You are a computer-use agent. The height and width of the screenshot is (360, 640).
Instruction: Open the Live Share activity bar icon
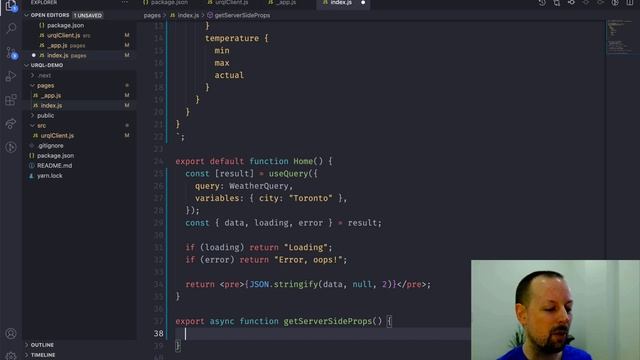coord(11,124)
